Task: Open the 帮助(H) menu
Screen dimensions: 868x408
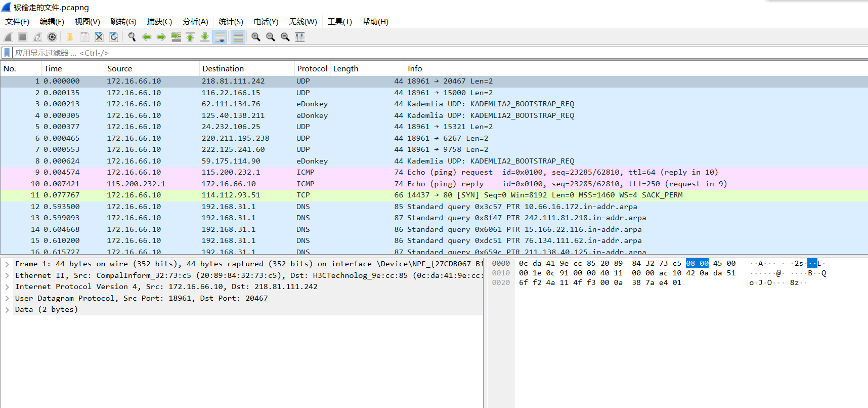Action: [x=375, y=22]
